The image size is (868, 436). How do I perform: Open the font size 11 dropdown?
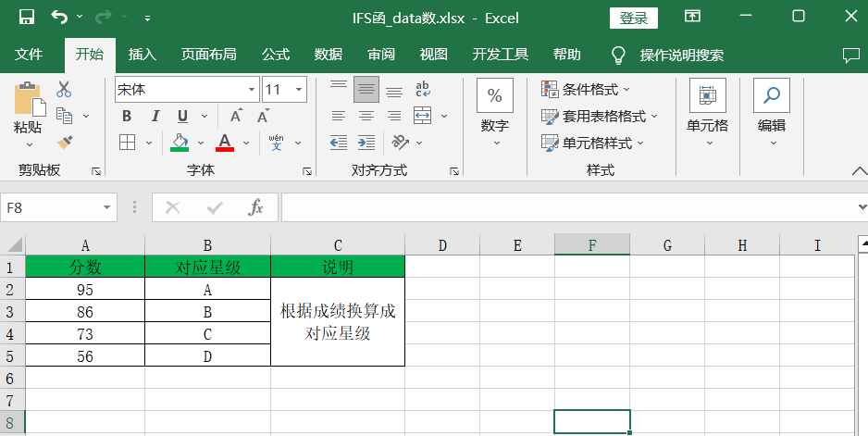(299, 89)
